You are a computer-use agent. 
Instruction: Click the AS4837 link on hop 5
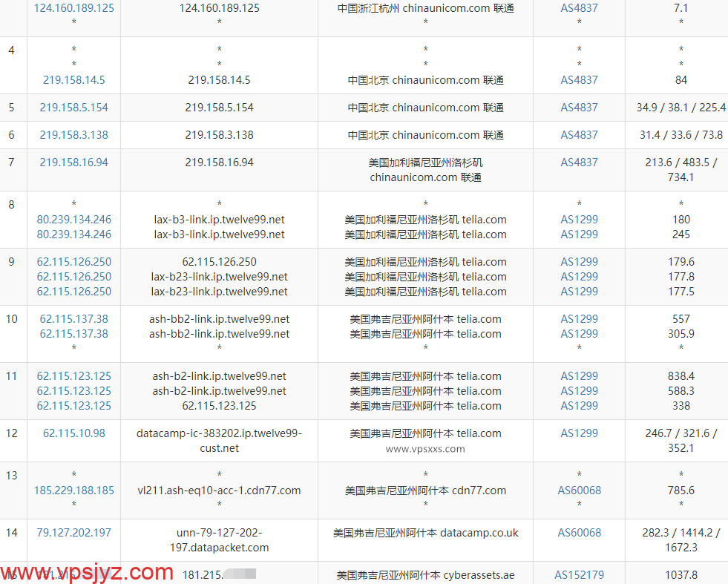tap(579, 107)
